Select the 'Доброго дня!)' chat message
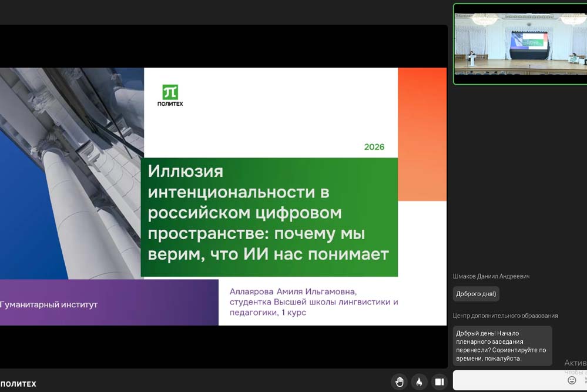Screen dimensions: 587x392 476,294
